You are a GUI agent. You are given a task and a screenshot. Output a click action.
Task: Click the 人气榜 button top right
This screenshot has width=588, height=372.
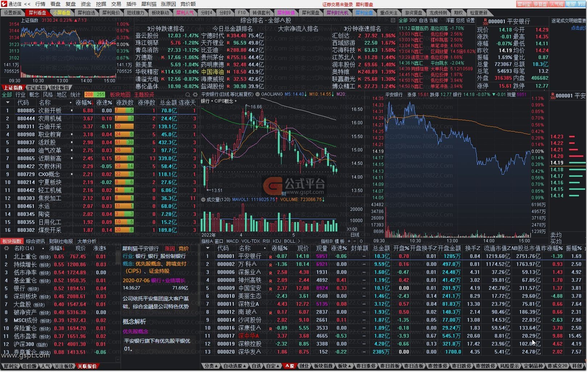(x=556, y=4)
